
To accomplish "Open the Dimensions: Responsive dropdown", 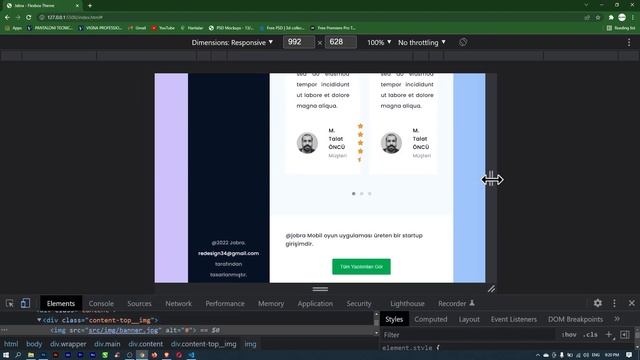I will coord(232,42).
